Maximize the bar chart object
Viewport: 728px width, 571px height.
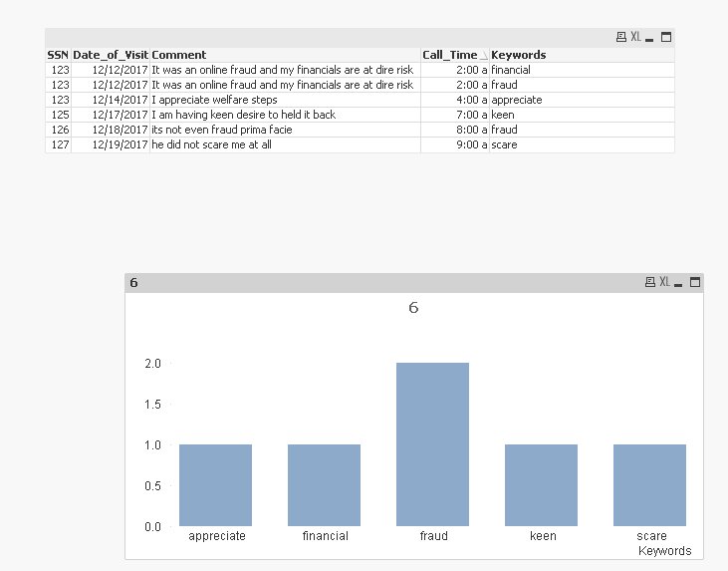coord(695,282)
